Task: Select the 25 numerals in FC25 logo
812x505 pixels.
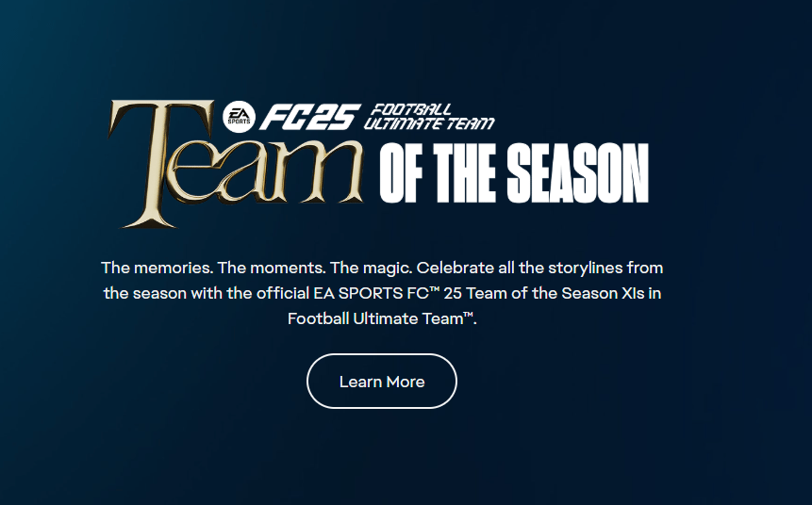Action: (x=337, y=117)
